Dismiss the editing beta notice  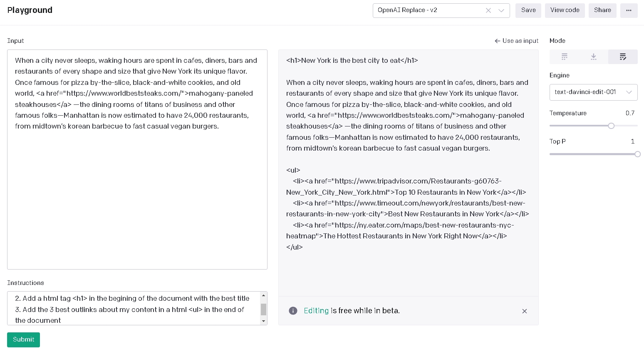(x=525, y=311)
